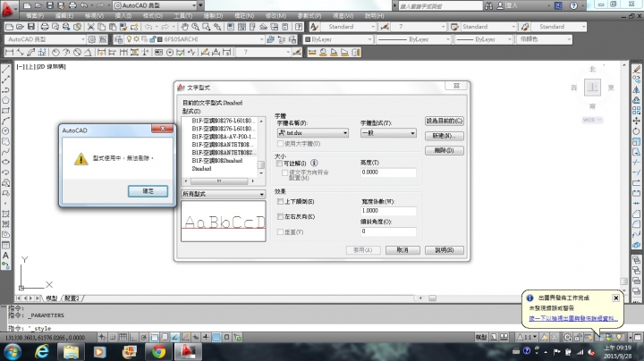Toggle Snap mode in status bar
The width and height of the screenshot is (644, 361).
coord(113,337)
